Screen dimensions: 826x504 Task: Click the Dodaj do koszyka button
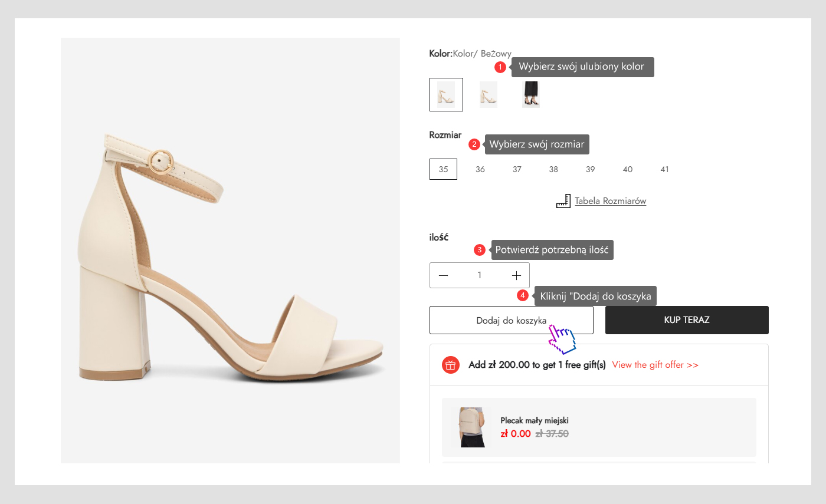tap(511, 320)
